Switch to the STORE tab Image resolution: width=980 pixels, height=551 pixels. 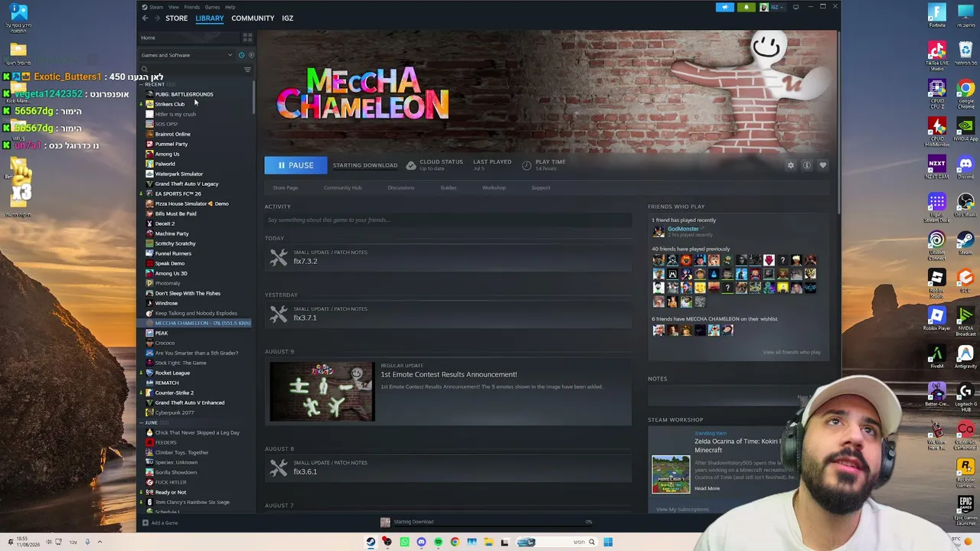point(176,18)
